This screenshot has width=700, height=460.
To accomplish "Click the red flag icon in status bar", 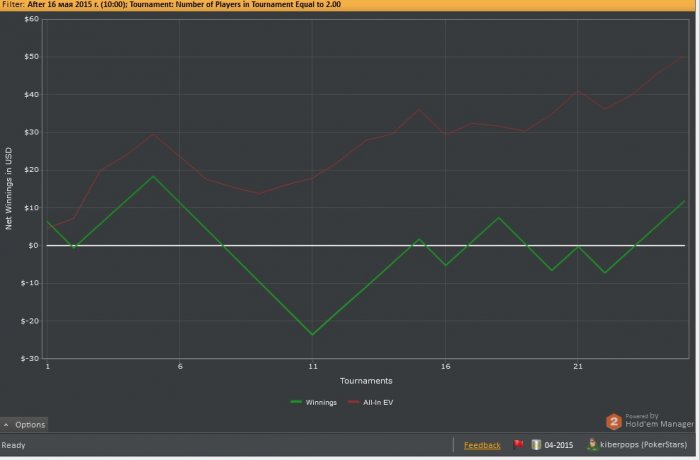I will (518, 444).
